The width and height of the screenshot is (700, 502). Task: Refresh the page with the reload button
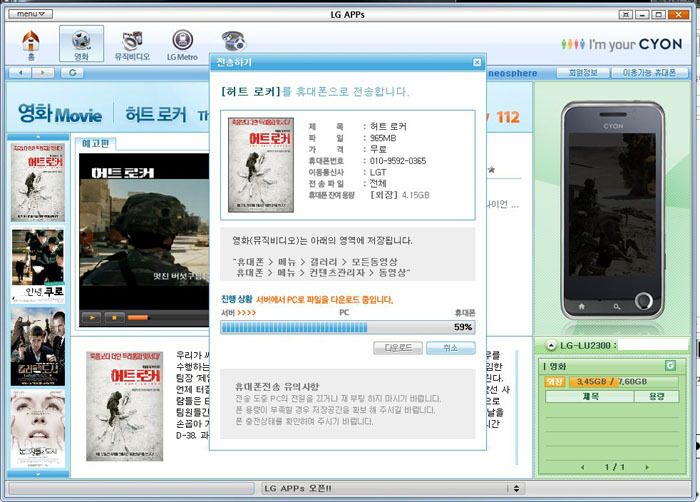[x=72, y=72]
